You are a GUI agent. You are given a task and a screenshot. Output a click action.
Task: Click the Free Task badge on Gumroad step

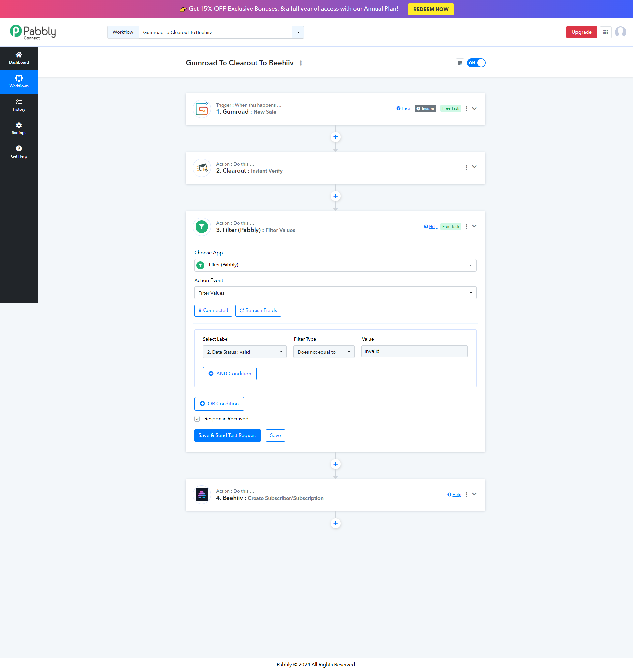click(451, 108)
